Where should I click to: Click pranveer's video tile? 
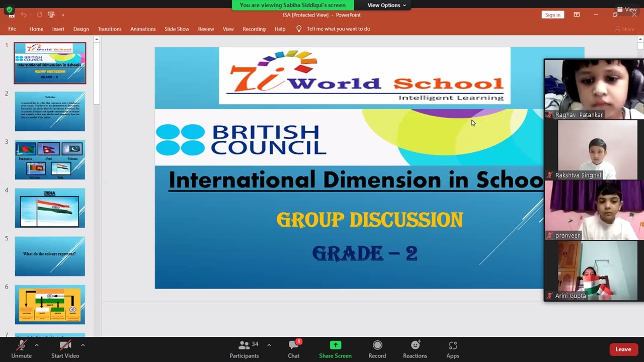tap(594, 210)
